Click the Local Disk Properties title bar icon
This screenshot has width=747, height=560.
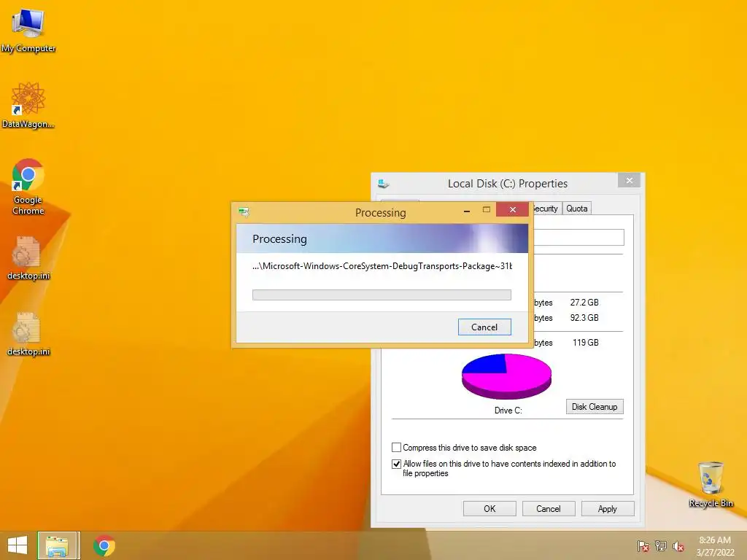384,183
